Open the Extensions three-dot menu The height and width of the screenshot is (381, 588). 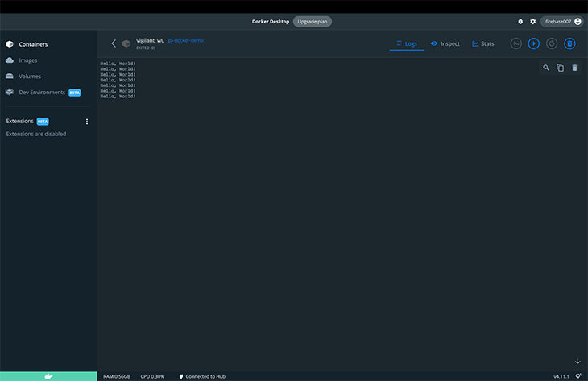[x=87, y=122]
